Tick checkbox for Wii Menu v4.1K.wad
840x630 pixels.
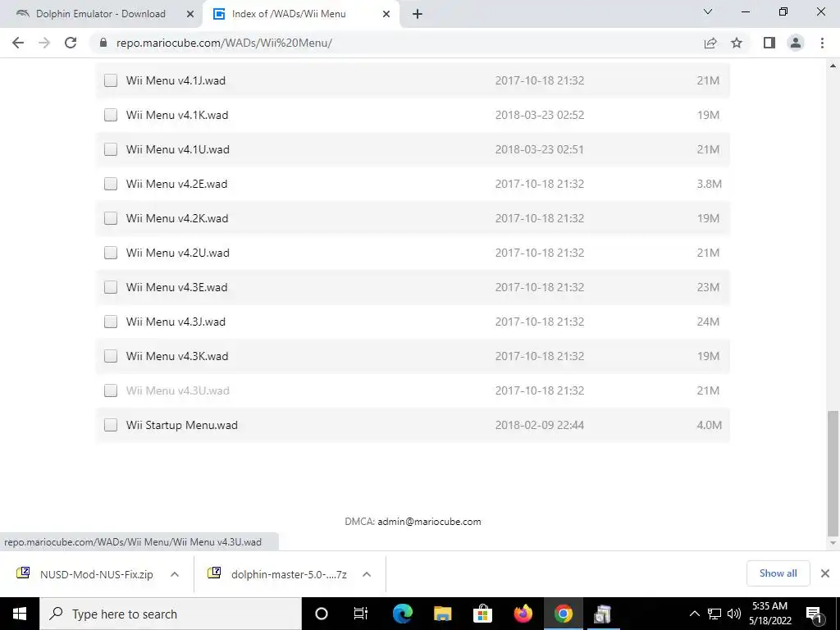click(x=111, y=115)
